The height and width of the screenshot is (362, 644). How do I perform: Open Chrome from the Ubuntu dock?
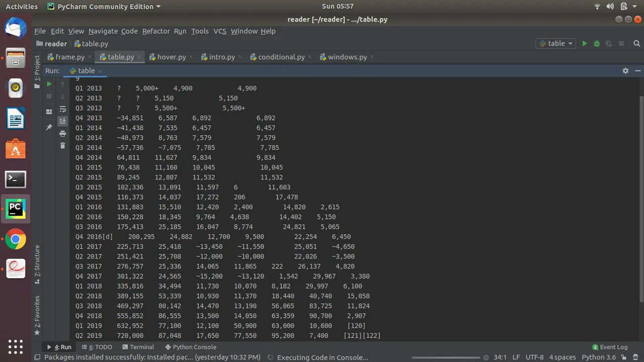click(x=16, y=239)
